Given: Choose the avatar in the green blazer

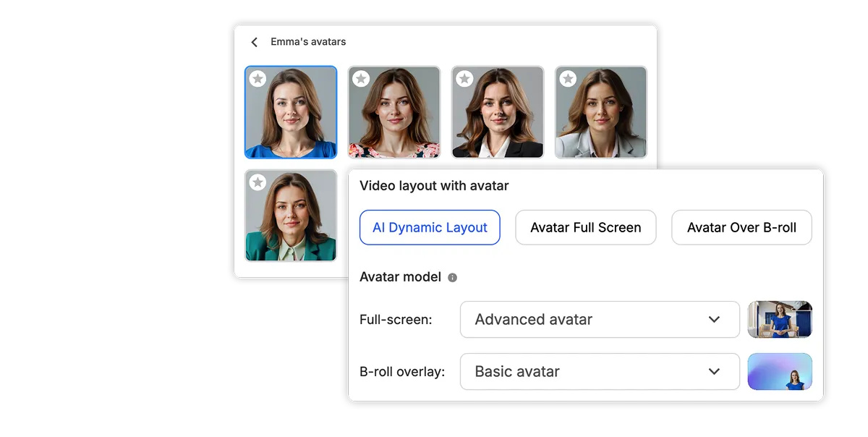Looking at the screenshot, I should (291, 216).
